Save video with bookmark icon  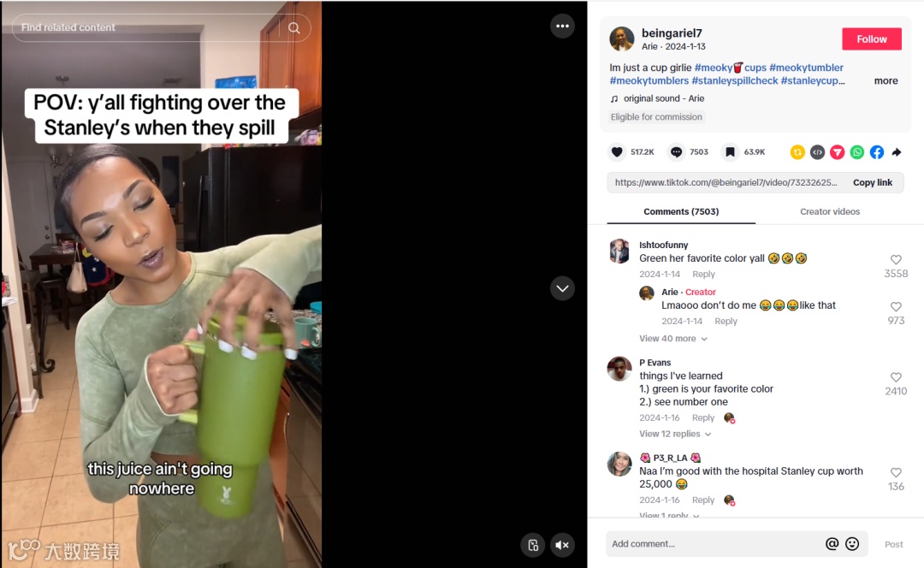[730, 152]
